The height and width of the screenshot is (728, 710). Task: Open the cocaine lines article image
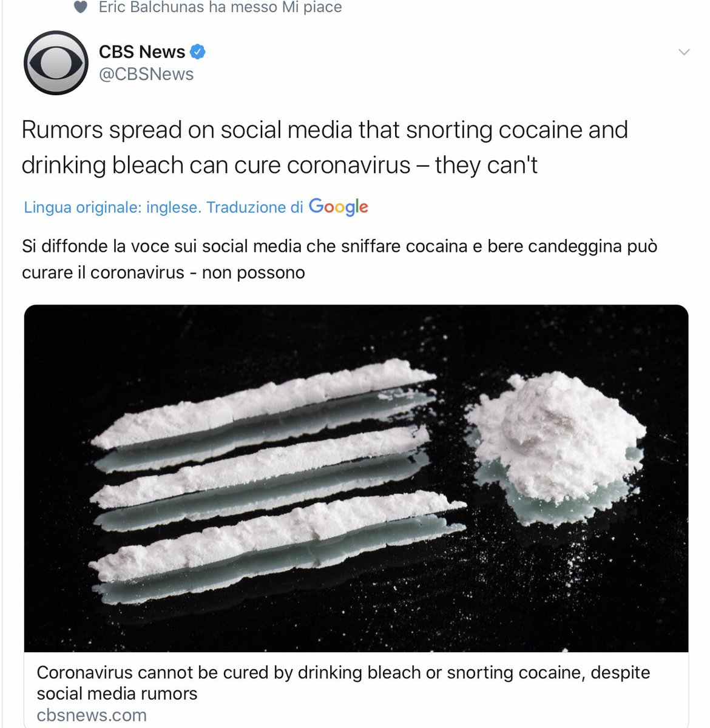click(356, 478)
